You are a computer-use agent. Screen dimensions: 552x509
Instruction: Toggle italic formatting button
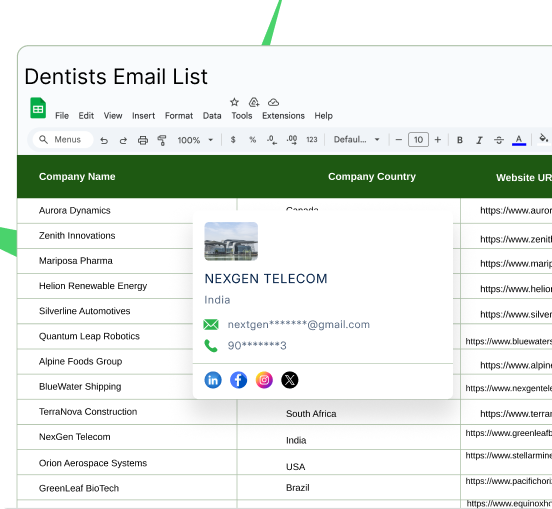pos(479,140)
